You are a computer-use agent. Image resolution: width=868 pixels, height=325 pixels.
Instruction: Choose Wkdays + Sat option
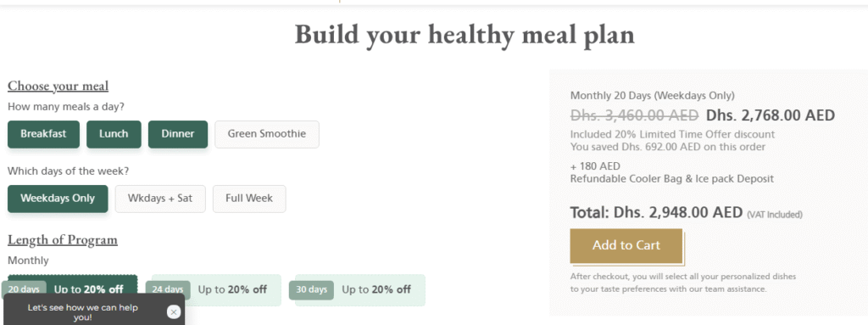pyautogui.click(x=160, y=199)
